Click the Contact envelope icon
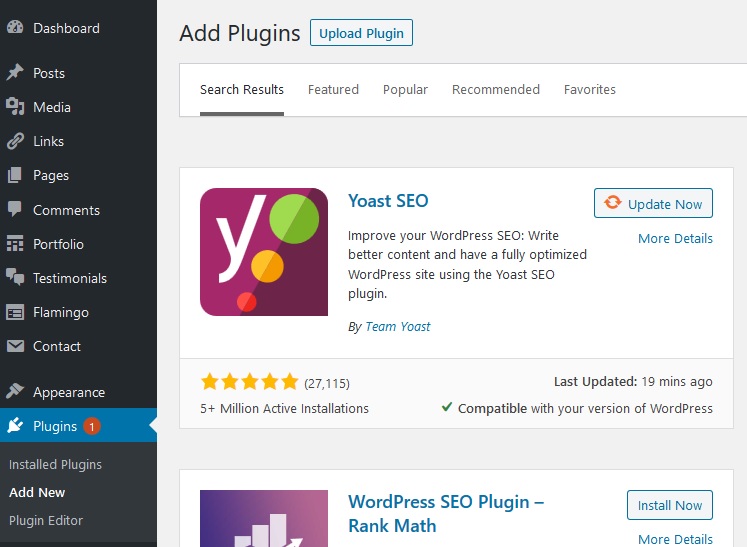This screenshot has height=547, width=747. (x=15, y=346)
